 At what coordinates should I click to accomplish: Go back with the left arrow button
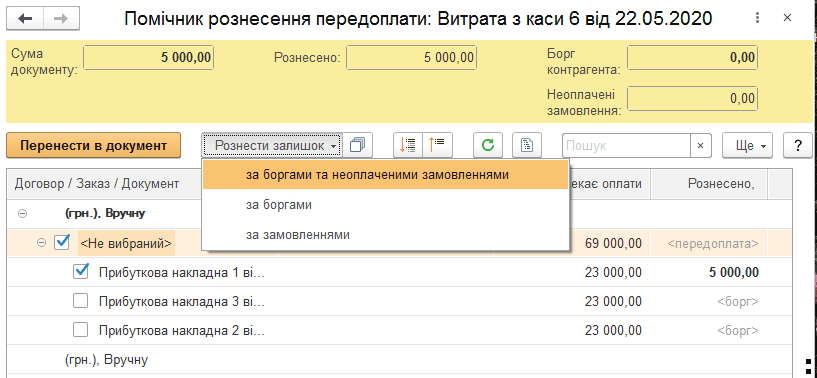pyautogui.click(x=25, y=19)
